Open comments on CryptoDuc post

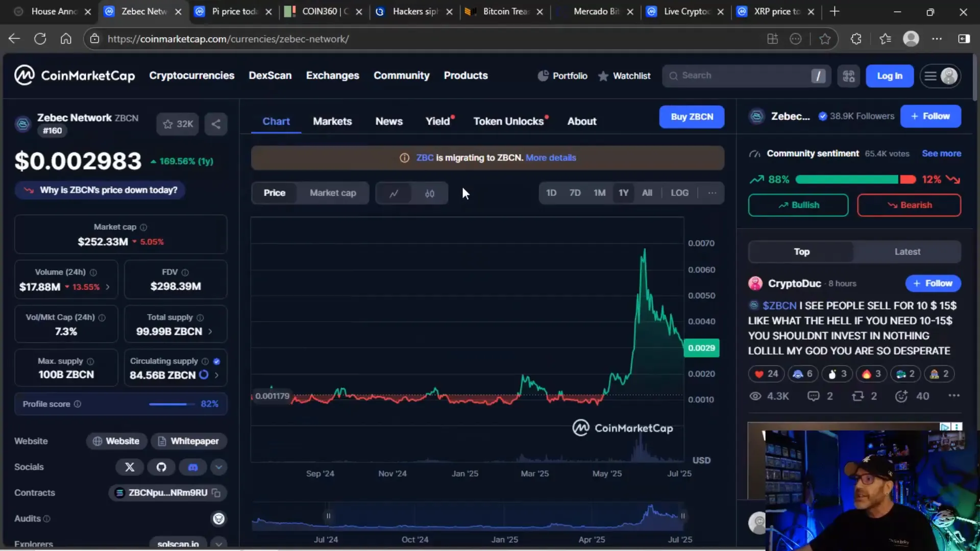pyautogui.click(x=820, y=396)
